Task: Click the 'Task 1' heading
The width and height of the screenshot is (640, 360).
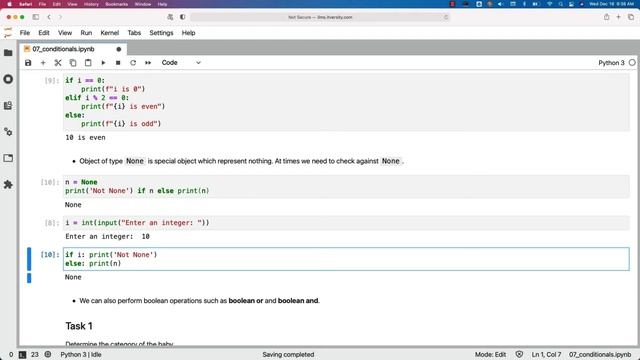Action: 79,326
